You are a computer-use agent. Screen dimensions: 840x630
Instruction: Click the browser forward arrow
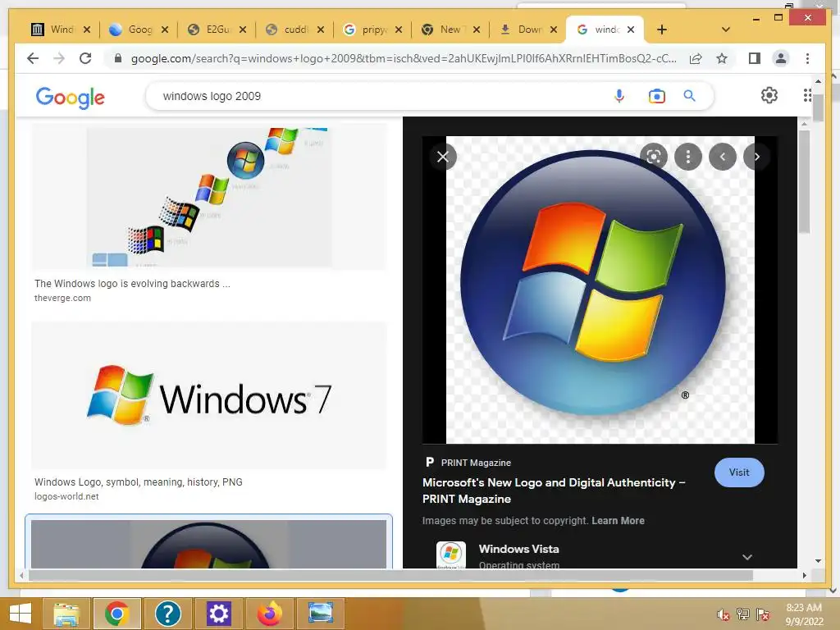tap(59, 58)
